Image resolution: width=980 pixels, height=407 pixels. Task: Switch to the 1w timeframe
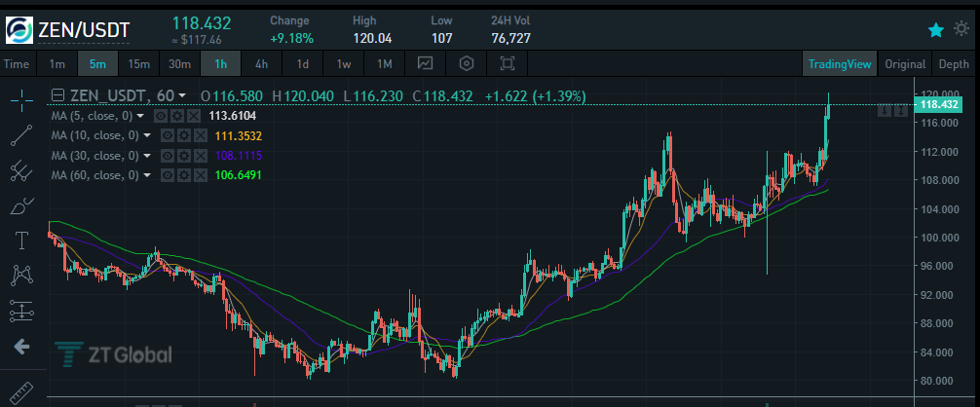point(343,63)
